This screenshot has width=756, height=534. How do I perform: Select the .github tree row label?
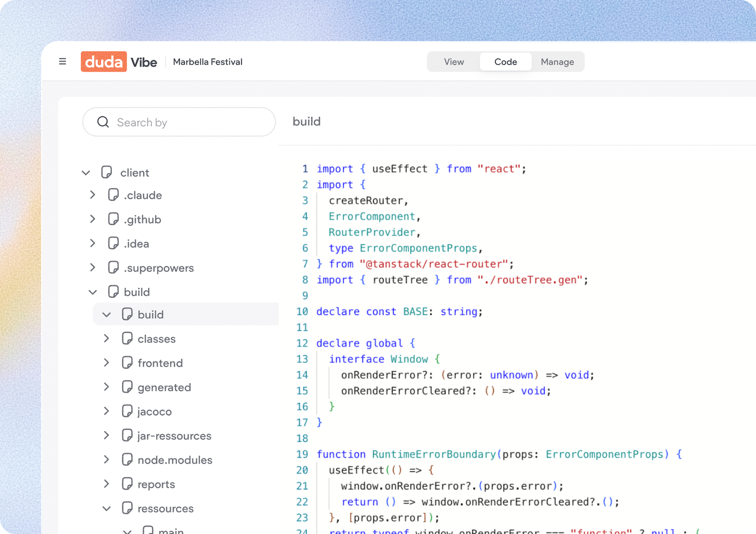point(142,220)
